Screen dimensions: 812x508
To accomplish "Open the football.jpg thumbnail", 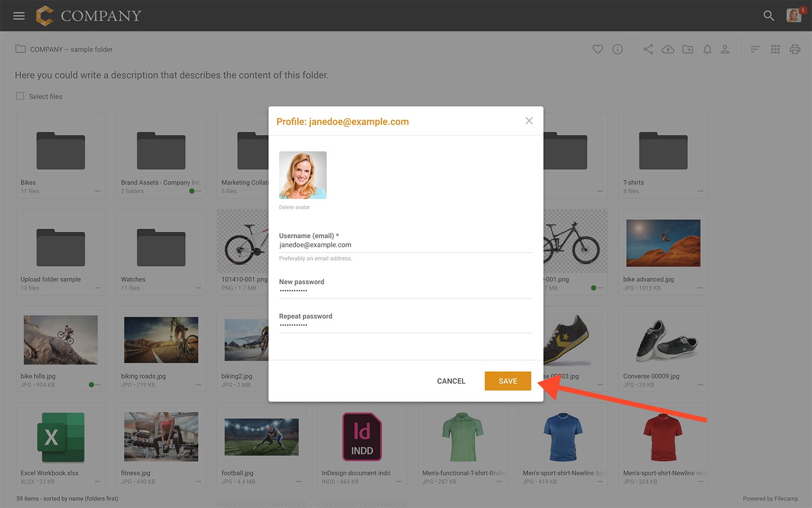I will tap(262, 437).
